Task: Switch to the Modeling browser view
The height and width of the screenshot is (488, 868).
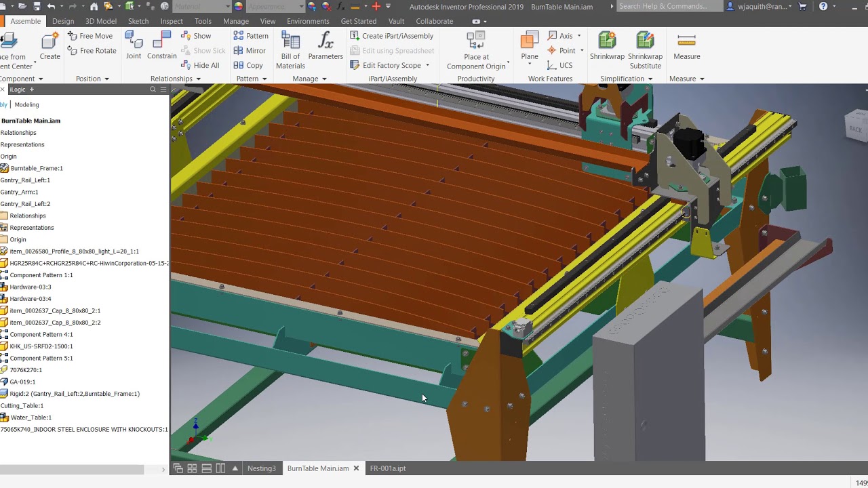Action: coord(26,104)
